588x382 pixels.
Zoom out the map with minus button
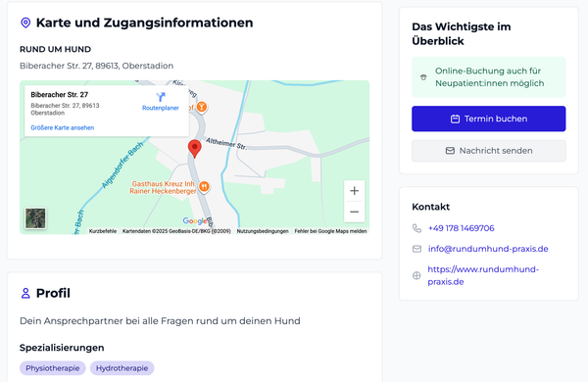355,212
